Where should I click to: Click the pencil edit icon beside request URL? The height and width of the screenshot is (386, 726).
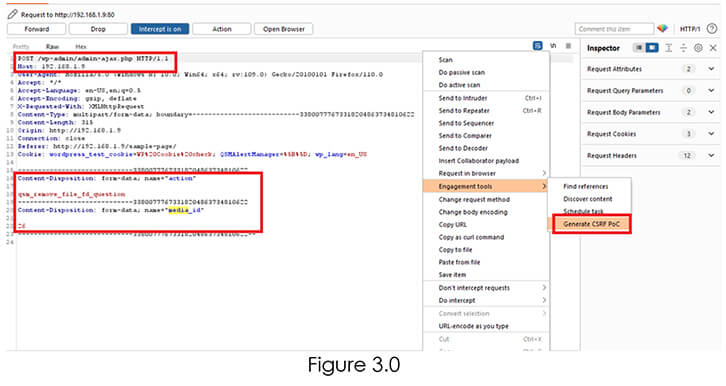[x=13, y=15]
